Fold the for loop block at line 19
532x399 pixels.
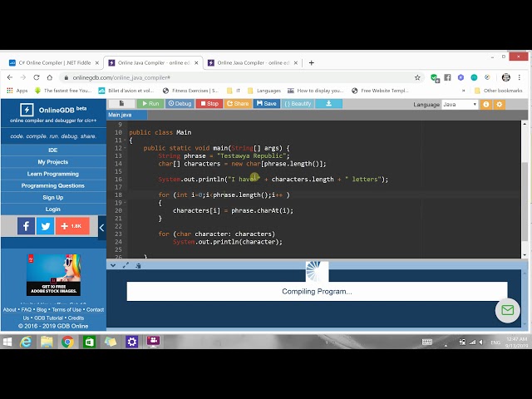tap(125, 203)
